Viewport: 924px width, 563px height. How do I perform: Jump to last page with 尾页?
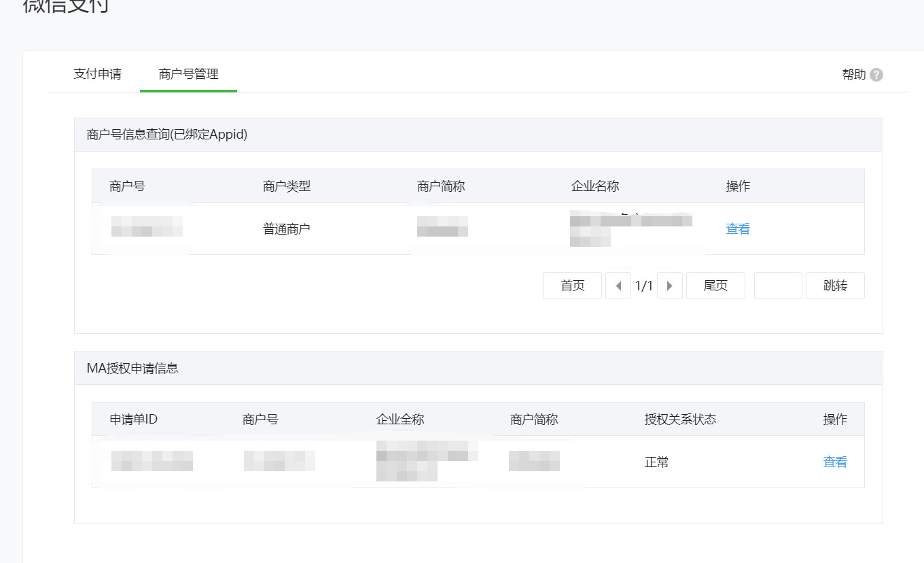[715, 286]
